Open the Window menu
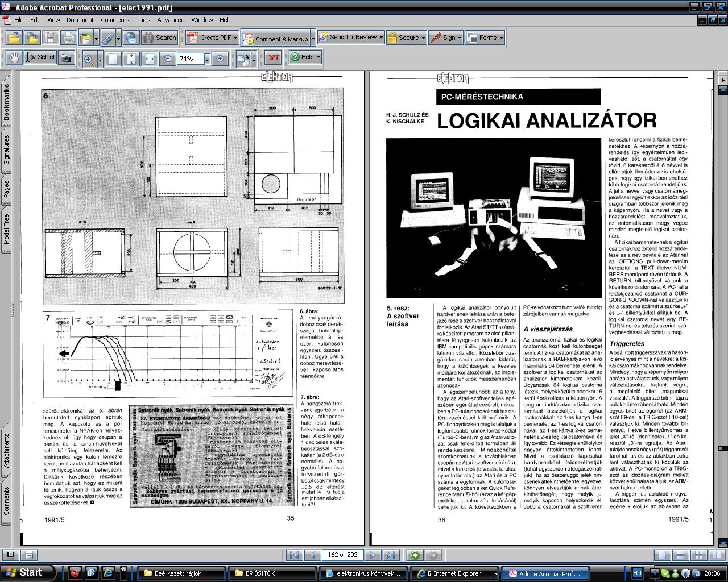Viewport: 728px width, 582px height. (x=202, y=19)
